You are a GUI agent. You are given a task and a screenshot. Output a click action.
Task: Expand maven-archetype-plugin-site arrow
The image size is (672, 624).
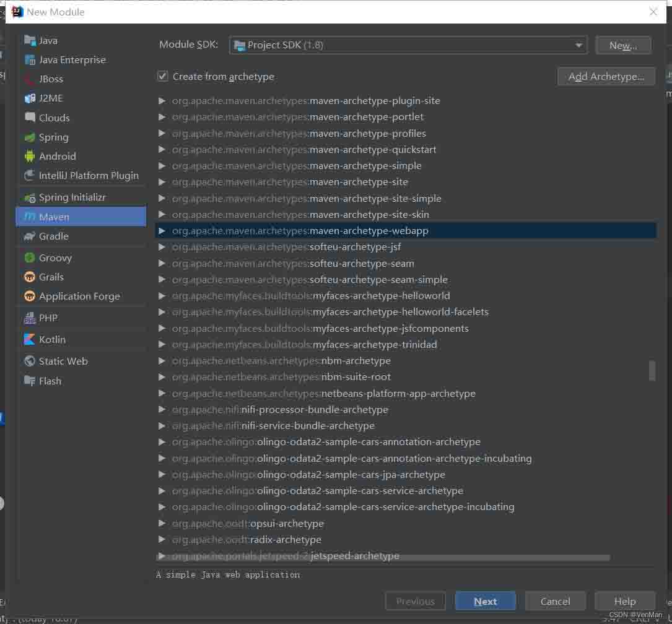point(162,101)
